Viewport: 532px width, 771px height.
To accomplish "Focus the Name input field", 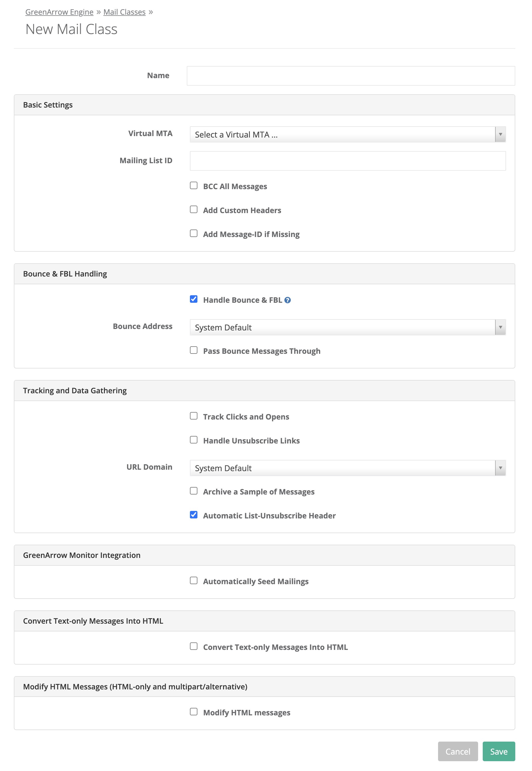I will point(351,76).
